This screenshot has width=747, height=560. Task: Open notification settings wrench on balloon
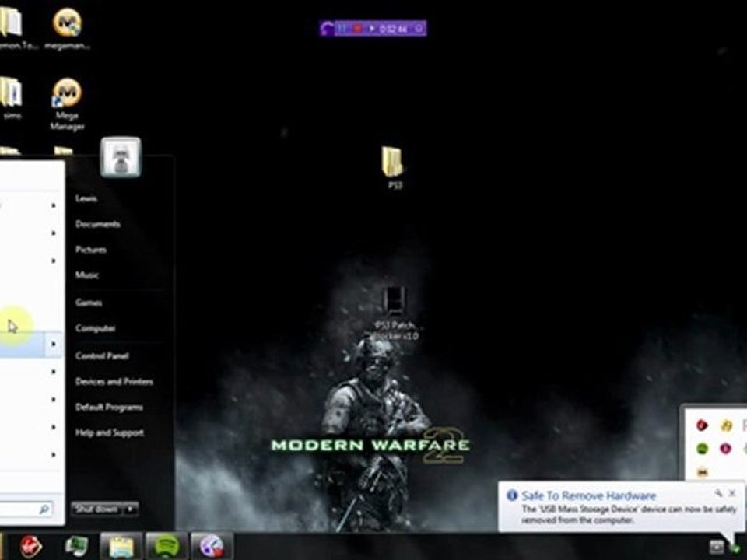pos(718,493)
